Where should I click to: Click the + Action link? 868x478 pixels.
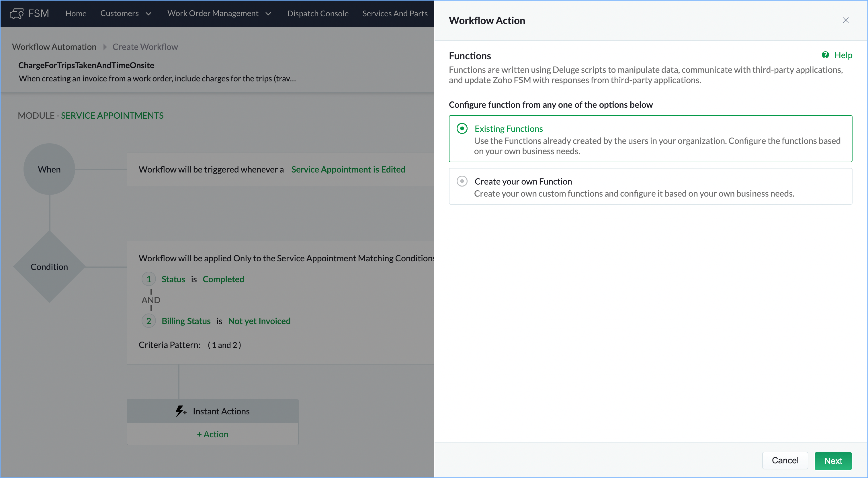pos(213,434)
